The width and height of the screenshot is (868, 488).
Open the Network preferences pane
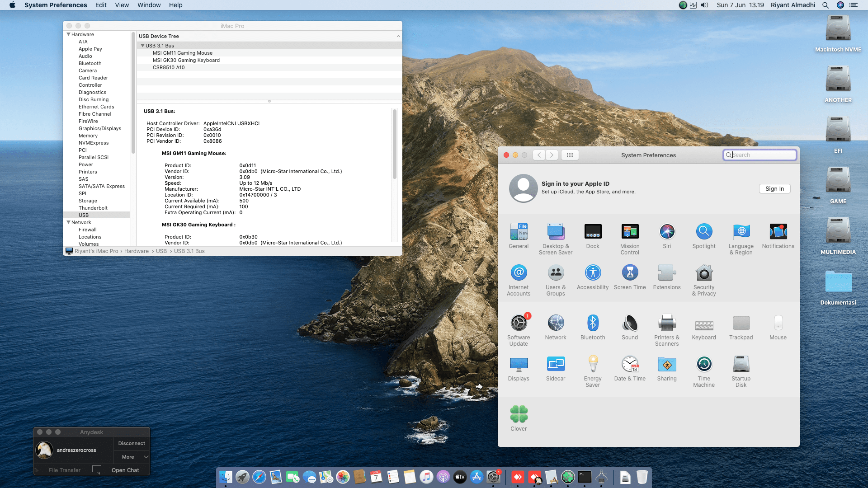pos(556,327)
